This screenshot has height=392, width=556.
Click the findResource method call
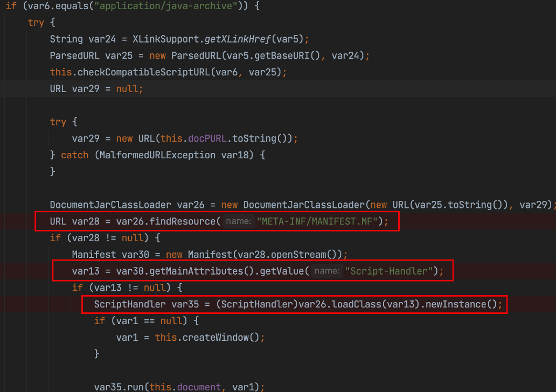pyautogui.click(x=182, y=221)
